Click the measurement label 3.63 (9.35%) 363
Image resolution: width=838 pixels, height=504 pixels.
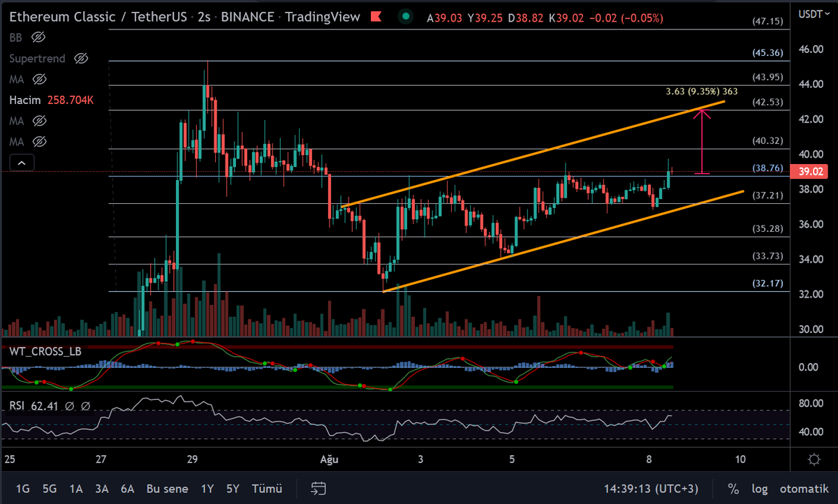[x=701, y=91]
